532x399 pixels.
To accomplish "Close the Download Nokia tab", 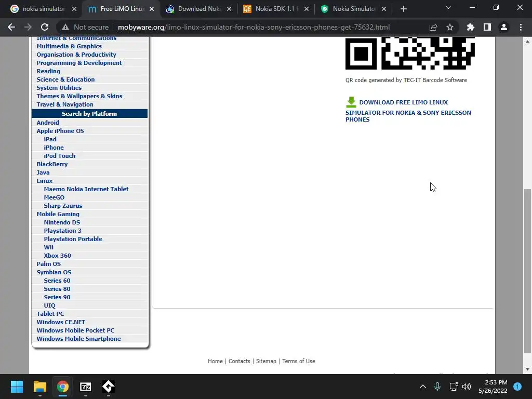I will [229, 9].
